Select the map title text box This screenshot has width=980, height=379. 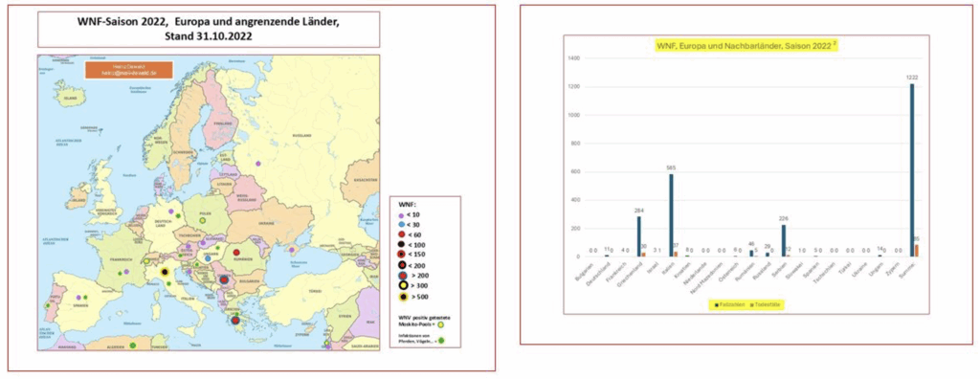click(x=209, y=30)
